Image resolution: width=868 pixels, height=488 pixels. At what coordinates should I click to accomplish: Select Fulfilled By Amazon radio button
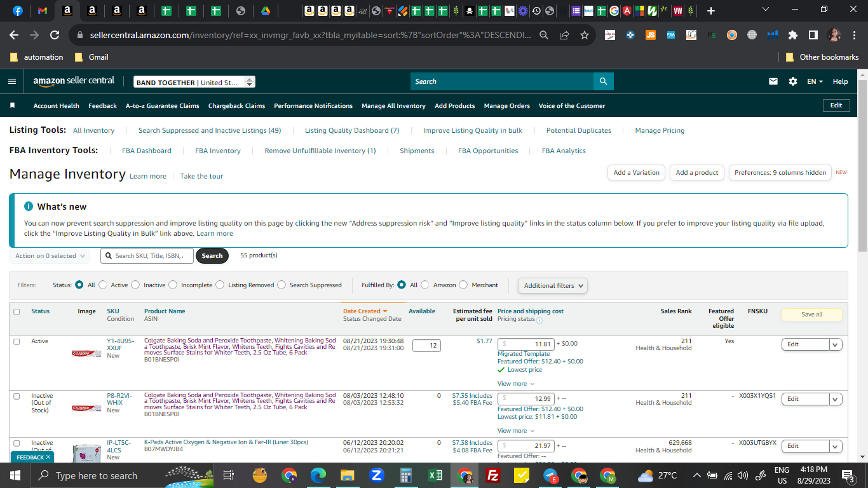[x=425, y=285]
